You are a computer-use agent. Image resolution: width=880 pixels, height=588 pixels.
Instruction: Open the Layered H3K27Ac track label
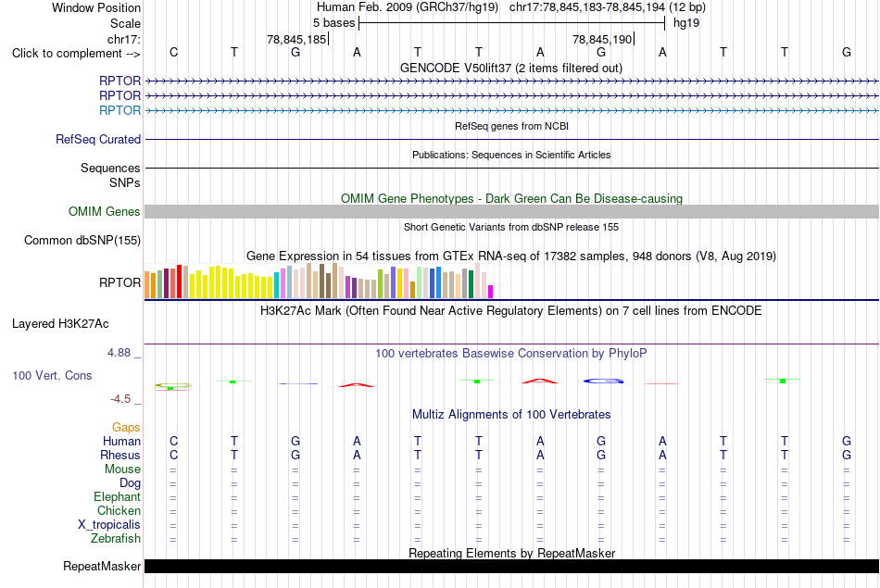(x=60, y=324)
